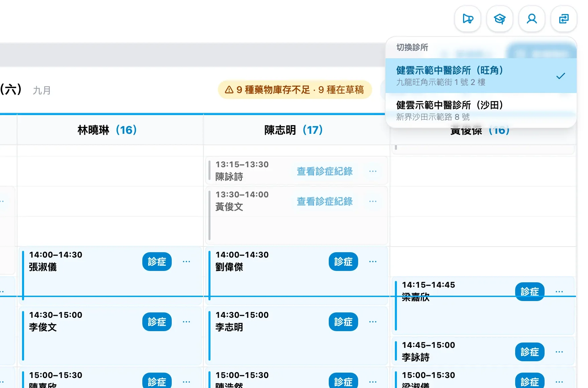
Task: Click the 九月 month label
Action: pyautogui.click(x=42, y=90)
